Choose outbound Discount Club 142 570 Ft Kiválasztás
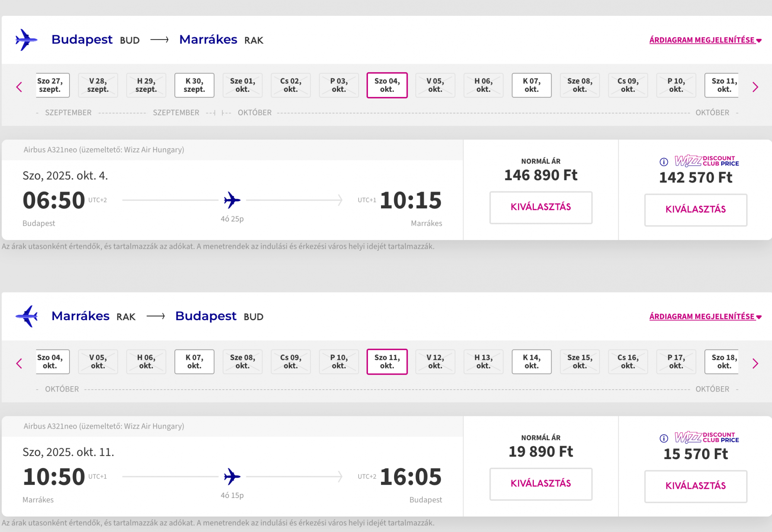 [696, 210]
